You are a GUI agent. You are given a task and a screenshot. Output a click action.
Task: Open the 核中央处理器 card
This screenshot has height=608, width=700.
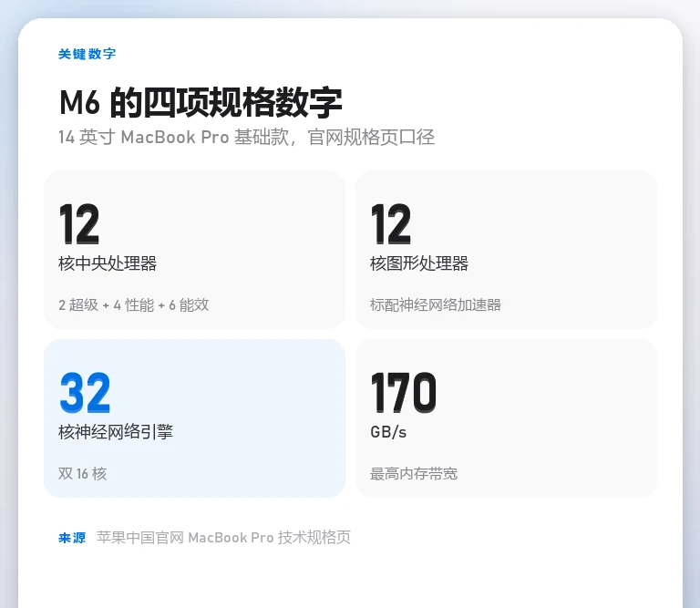194,250
